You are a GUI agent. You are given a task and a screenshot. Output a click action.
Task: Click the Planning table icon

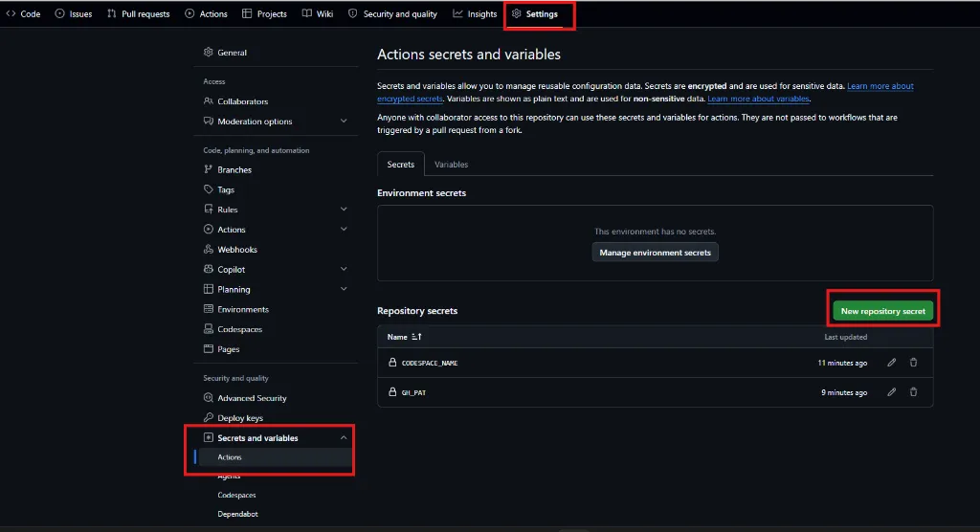(x=208, y=290)
